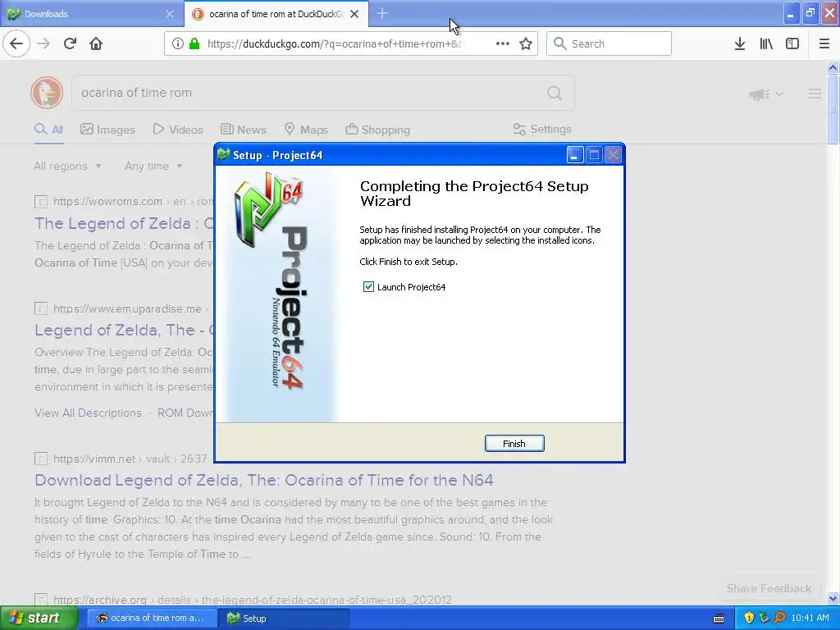Bookmark this page with the star icon
The width and height of the screenshot is (840, 630).
526,43
